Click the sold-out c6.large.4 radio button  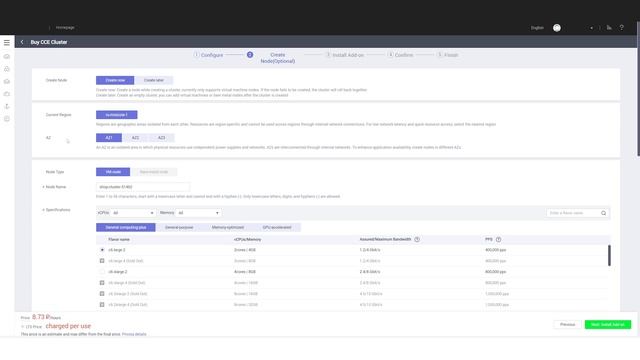coord(102,261)
